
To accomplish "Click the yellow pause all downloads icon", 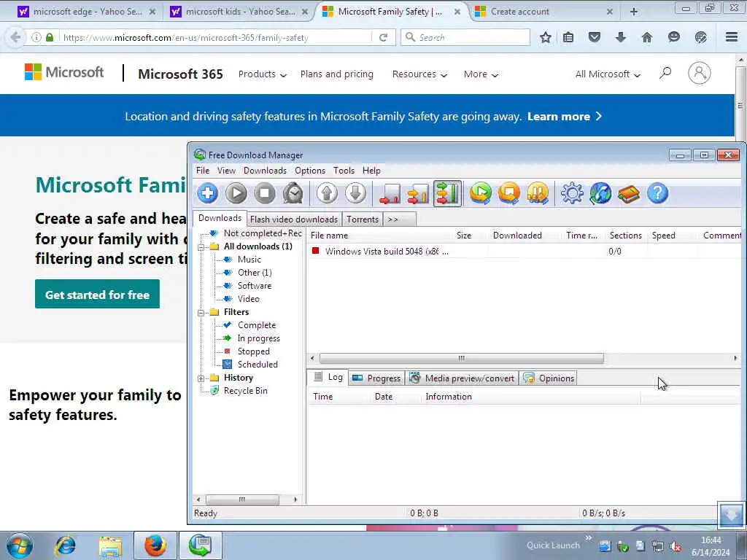I will [x=538, y=193].
